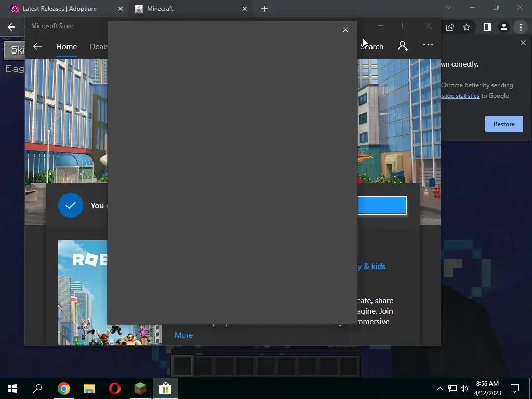532x399 pixels.
Task: Open Chrome profile icon
Action: 504,27
